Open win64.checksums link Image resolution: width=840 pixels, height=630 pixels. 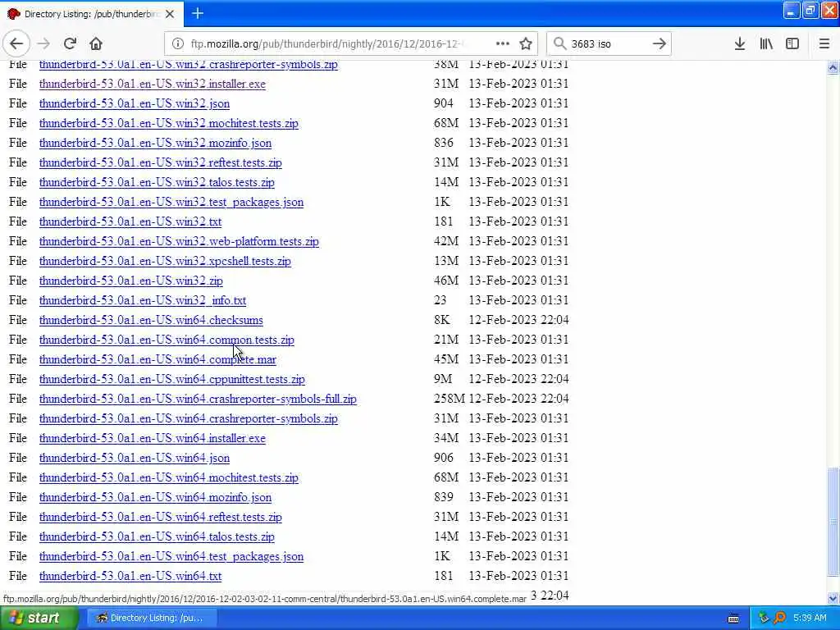coord(151,321)
